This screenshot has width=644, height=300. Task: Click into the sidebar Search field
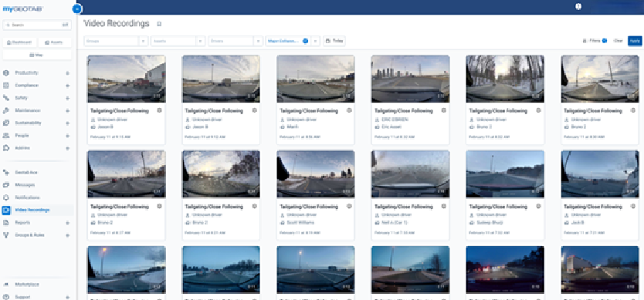(37, 25)
